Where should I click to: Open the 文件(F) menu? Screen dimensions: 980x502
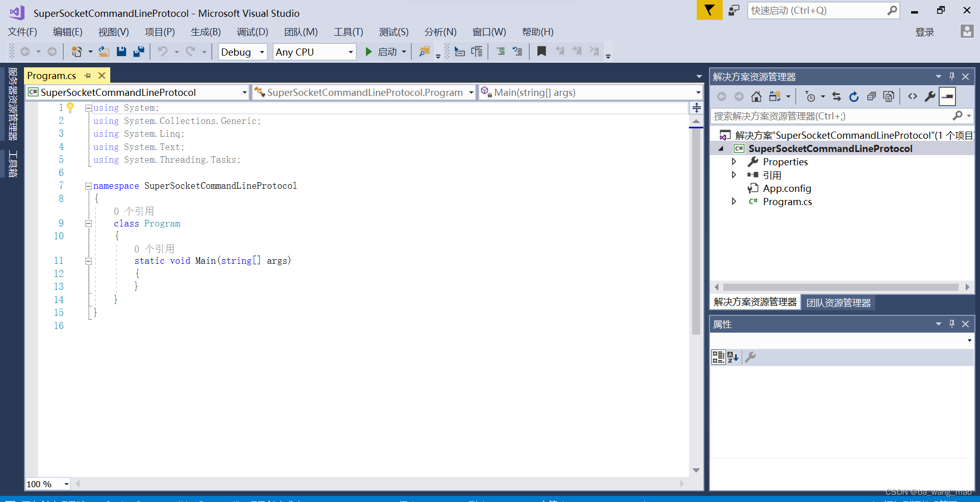pyautogui.click(x=22, y=32)
